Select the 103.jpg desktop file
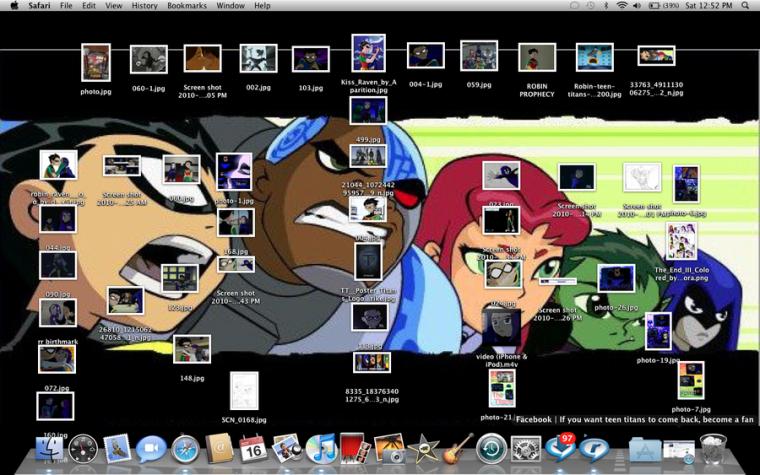760x475 pixels. pos(311,59)
